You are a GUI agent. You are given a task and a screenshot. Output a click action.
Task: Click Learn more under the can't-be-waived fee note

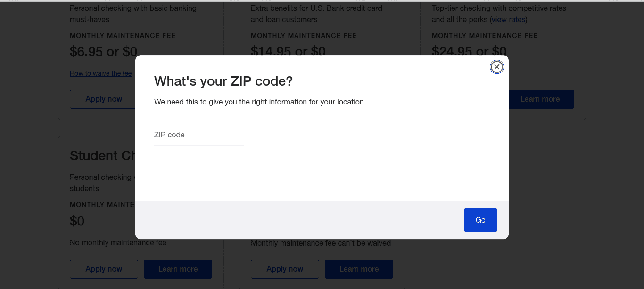click(x=359, y=269)
